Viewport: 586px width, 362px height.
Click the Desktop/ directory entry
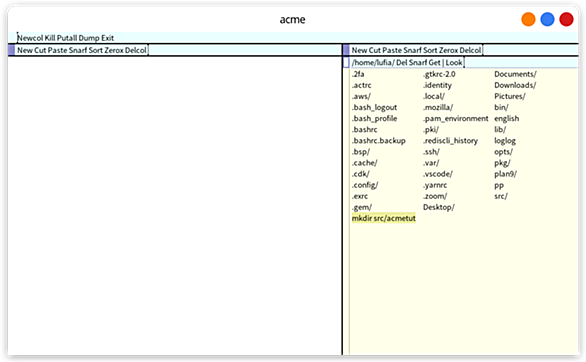pyautogui.click(x=439, y=207)
